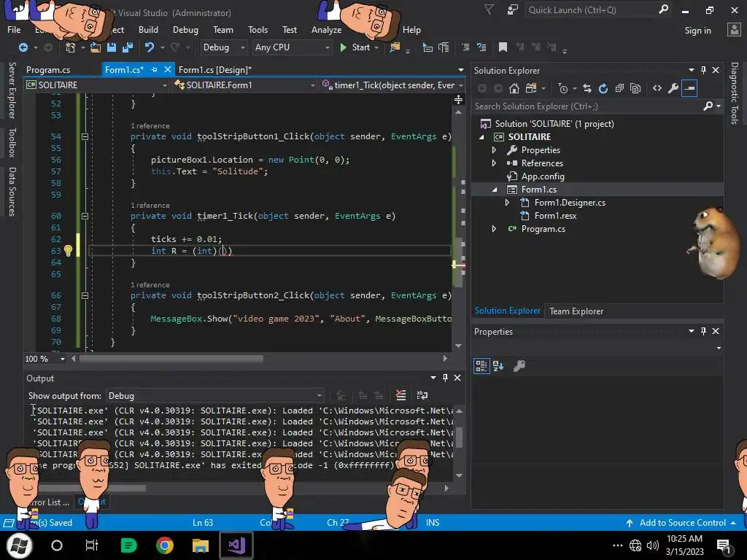Collapse the Form1.cs node in Solution Explorer
The height and width of the screenshot is (560, 747).
pyautogui.click(x=494, y=190)
